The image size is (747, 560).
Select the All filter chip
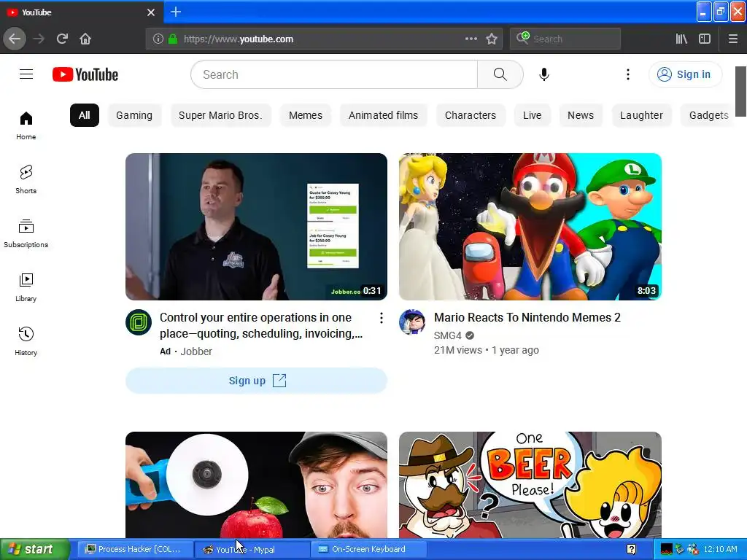click(85, 115)
